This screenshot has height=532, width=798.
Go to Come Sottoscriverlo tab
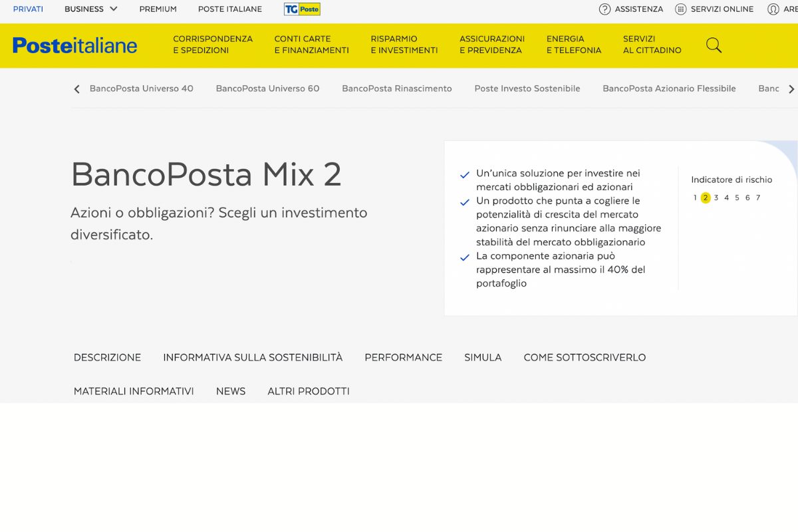[585, 358]
